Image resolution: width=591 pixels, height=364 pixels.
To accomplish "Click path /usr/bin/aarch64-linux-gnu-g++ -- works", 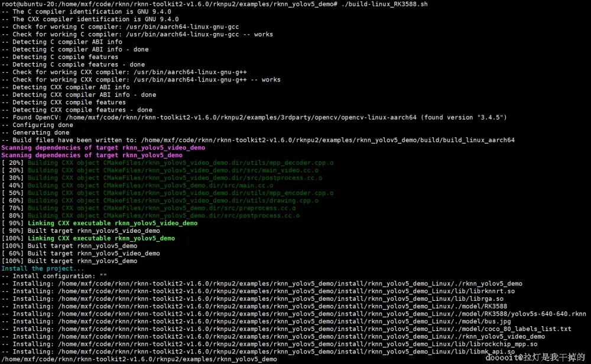I will click(x=207, y=80).
